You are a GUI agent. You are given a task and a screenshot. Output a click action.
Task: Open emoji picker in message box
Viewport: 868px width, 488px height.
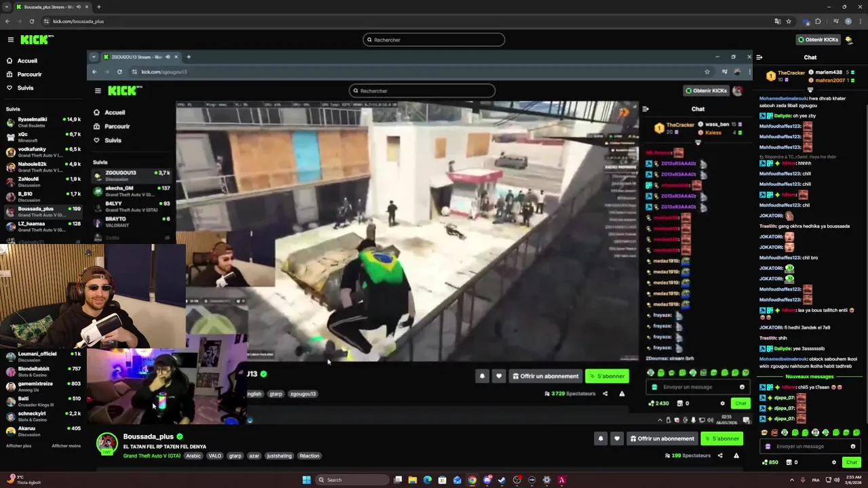[853, 446]
